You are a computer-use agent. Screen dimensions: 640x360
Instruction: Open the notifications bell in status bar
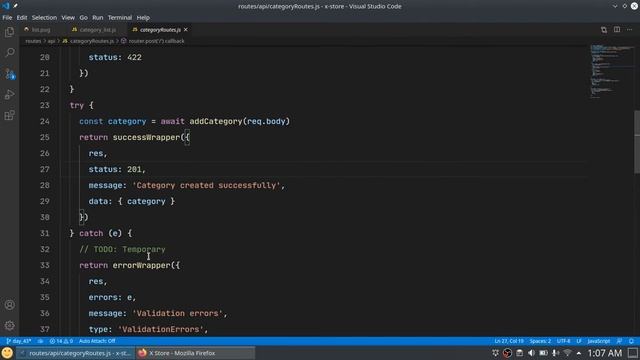631,341
